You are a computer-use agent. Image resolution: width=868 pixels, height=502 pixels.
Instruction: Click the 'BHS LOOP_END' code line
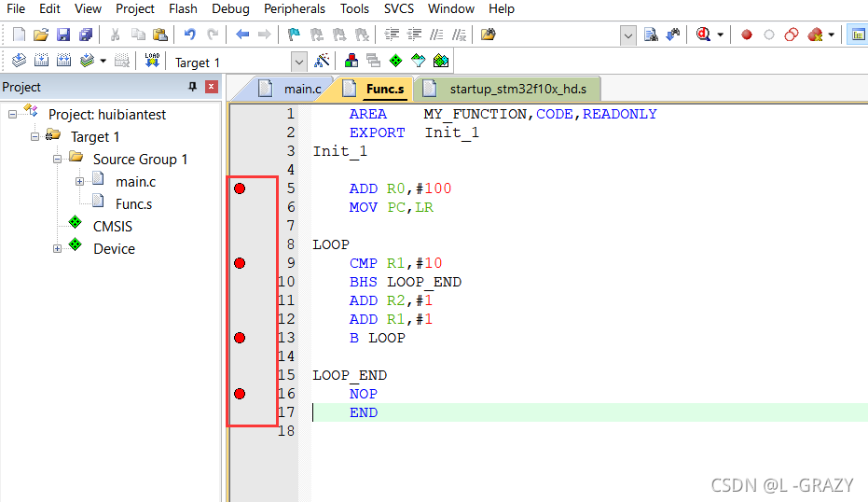406,282
